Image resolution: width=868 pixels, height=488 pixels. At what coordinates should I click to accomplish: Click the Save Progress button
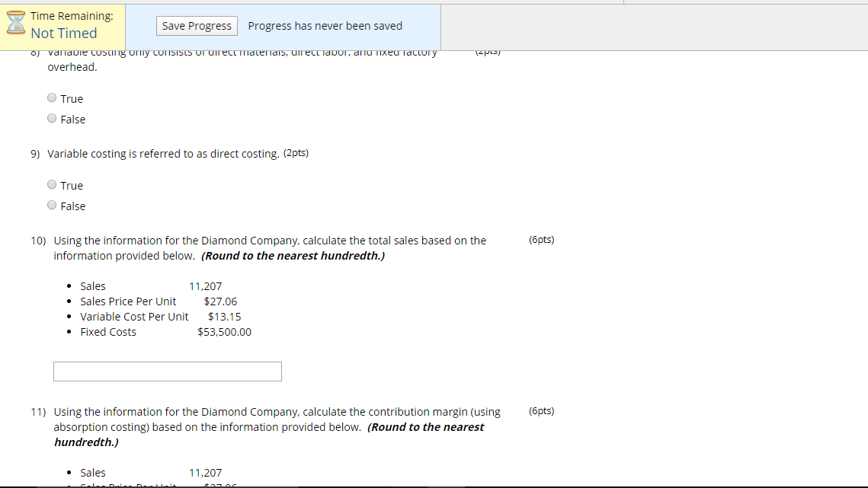coord(197,26)
